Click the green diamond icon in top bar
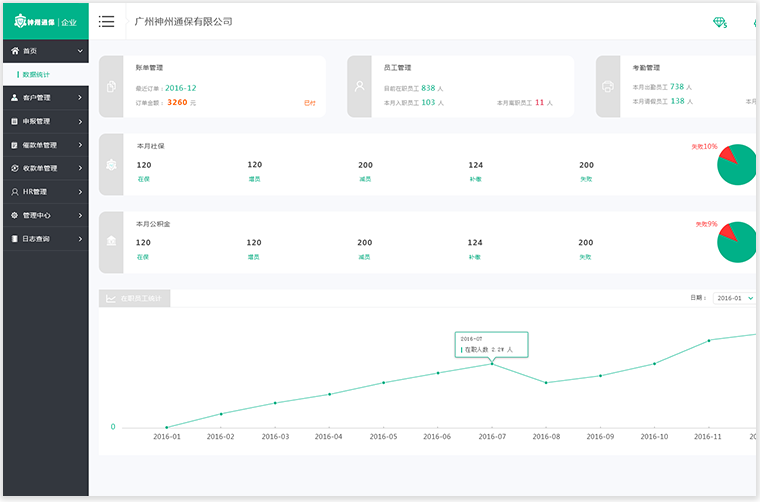The image size is (760, 502). point(719,22)
